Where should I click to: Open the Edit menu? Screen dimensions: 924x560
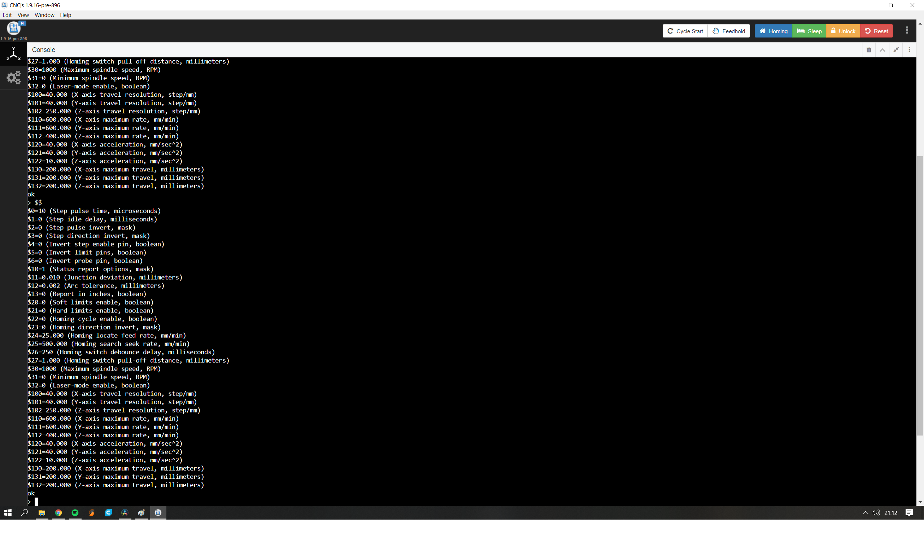[7, 15]
